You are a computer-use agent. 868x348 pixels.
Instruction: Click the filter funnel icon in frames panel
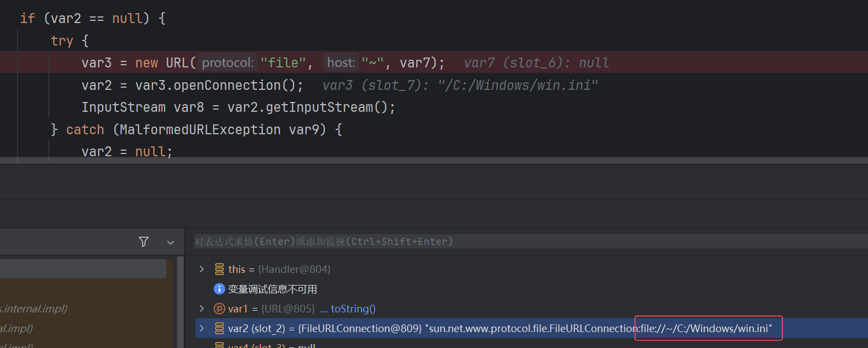point(144,242)
